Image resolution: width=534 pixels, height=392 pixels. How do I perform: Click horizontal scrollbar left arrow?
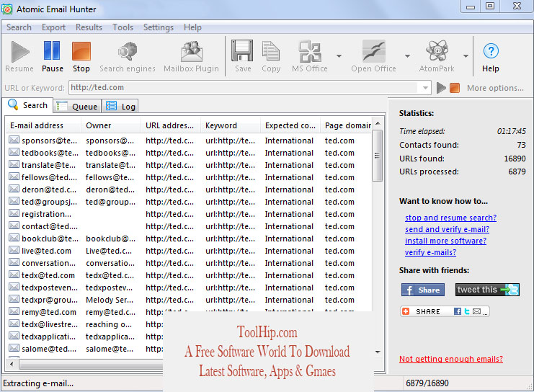tap(12, 364)
